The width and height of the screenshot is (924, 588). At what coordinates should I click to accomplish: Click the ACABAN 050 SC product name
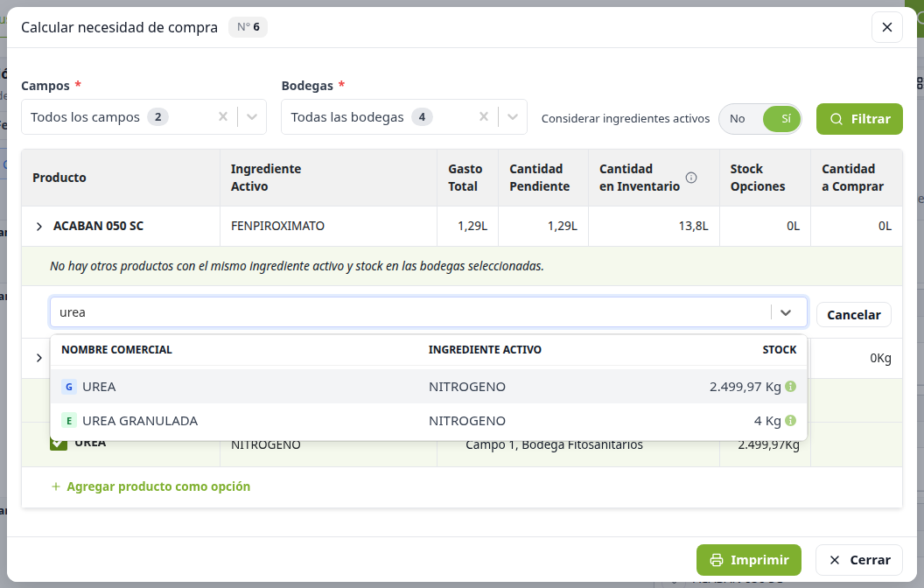point(98,227)
